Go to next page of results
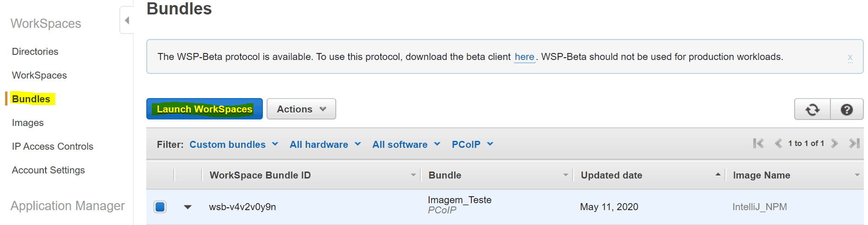868x225 pixels. (835, 144)
